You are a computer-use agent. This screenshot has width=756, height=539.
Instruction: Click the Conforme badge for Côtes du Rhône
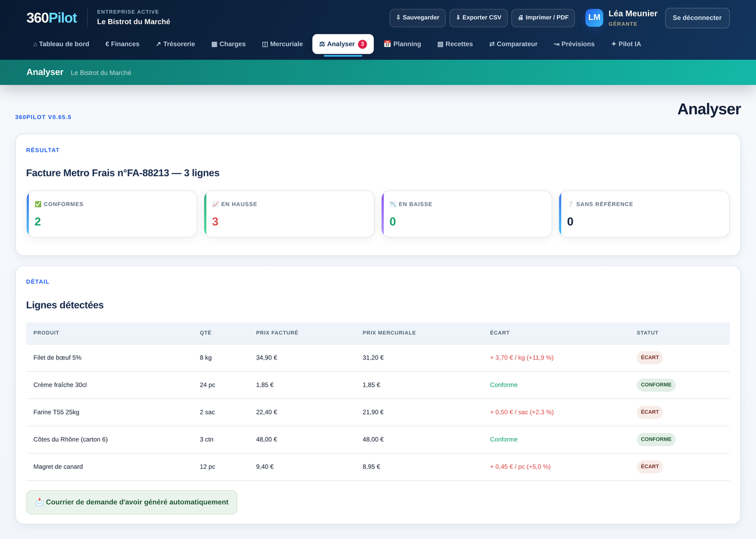pyautogui.click(x=656, y=439)
